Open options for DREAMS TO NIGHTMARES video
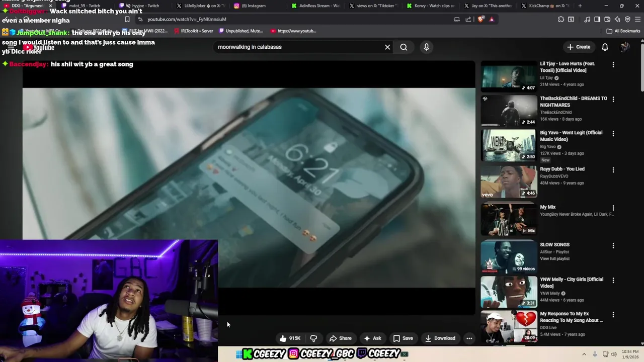Screen dimensions: 644x362 tap(613, 99)
